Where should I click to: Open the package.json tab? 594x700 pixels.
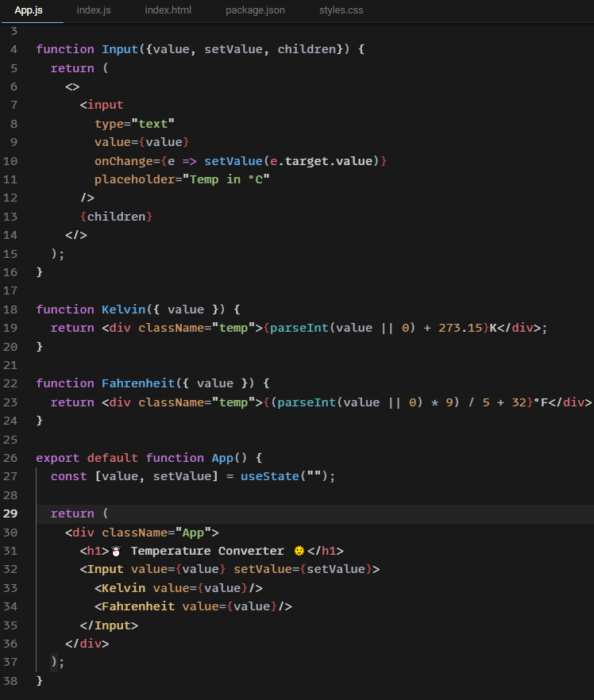tap(255, 10)
